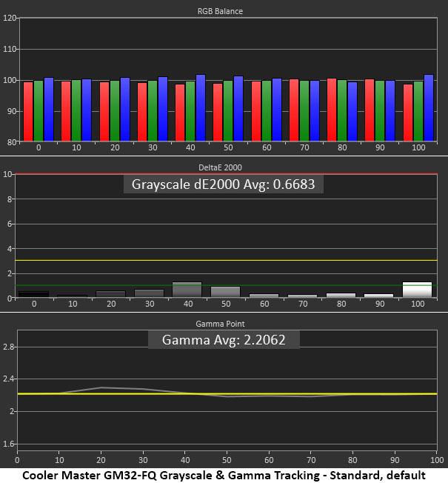This screenshot has width=448, height=483.
Task: Click the green bar at 90 in RGB Balance
Action: [380, 111]
